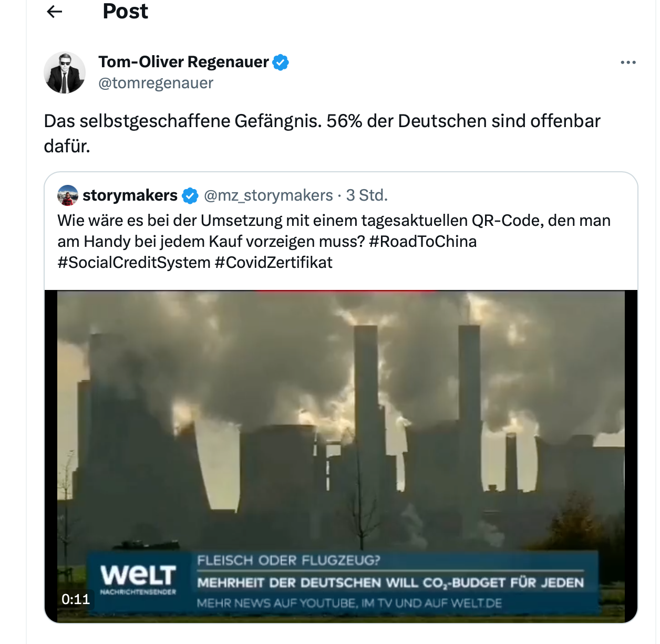Screen dimensions: 660x644
Task: Click the storymakers avatar in the quoted post
Action: point(68,195)
